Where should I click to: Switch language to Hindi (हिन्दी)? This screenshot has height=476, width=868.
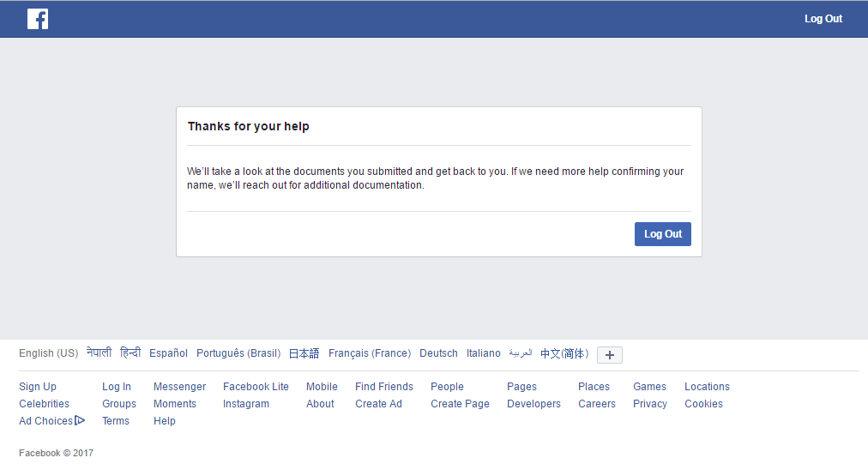coord(130,352)
